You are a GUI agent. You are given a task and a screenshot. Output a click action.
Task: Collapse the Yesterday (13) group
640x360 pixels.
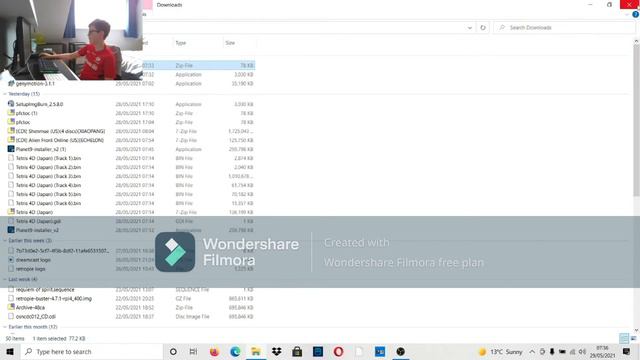coord(5,94)
